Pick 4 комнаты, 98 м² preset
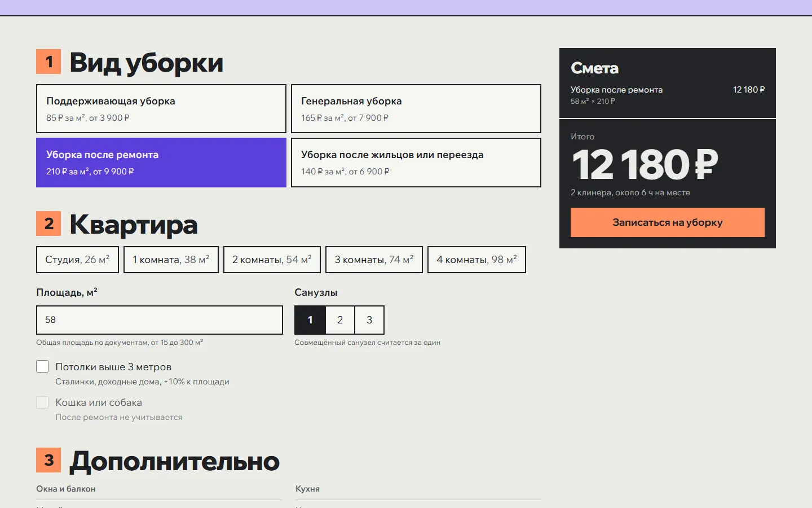Image resolution: width=812 pixels, height=508 pixels. (476, 260)
